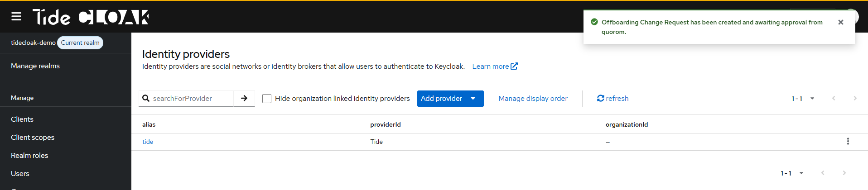Screen dimensions: 868x190
Task: Open the kebab menu for tide row
Action: click(848, 142)
